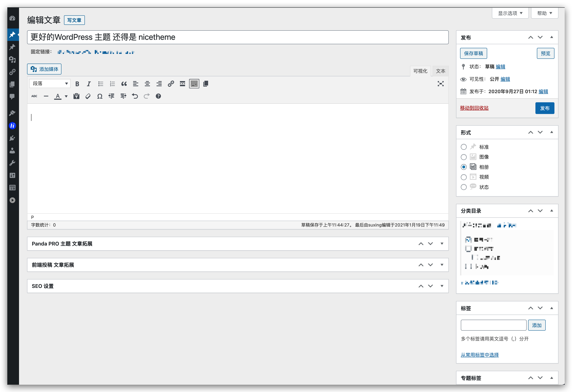
Task: Switch to the 可视化 editor tab
Action: pos(420,71)
